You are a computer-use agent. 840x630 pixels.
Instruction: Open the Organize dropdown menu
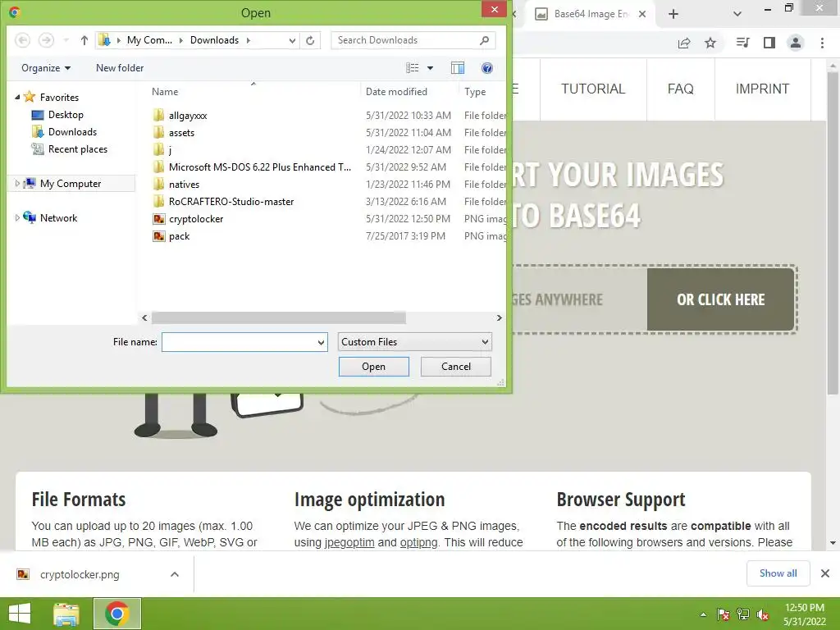(x=46, y=68)
